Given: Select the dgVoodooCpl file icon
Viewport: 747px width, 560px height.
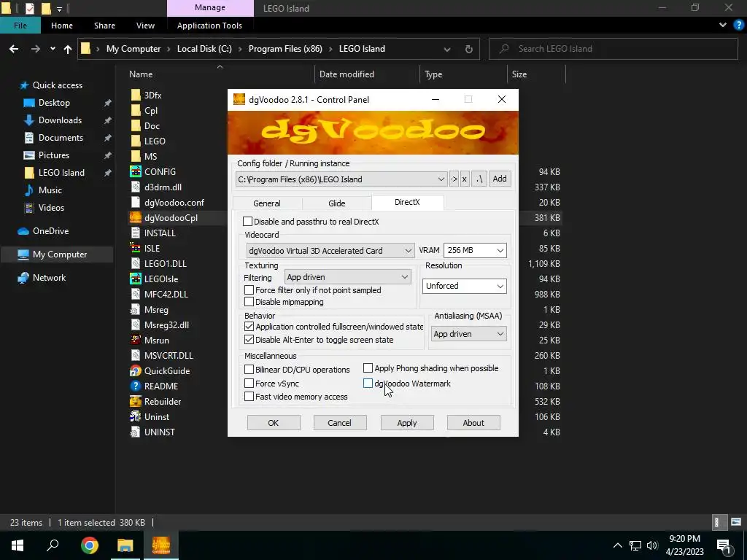Looking at the screenshot, I should pos(136,217).
